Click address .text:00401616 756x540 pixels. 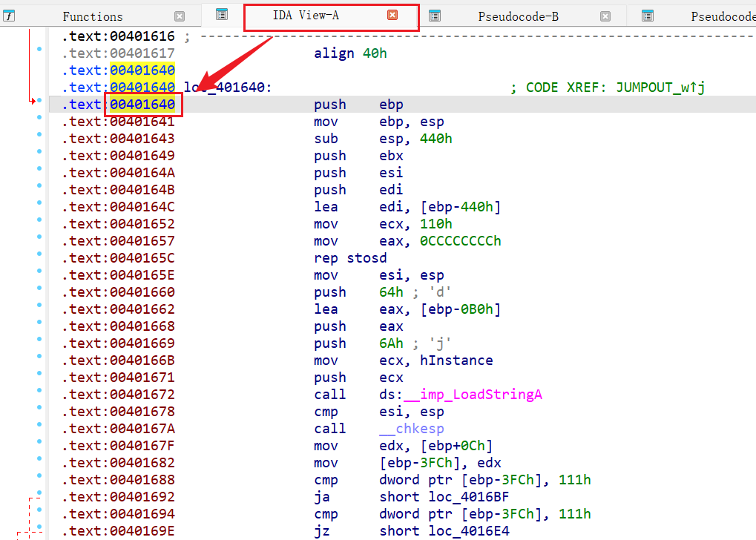click(x=119, y=36)
